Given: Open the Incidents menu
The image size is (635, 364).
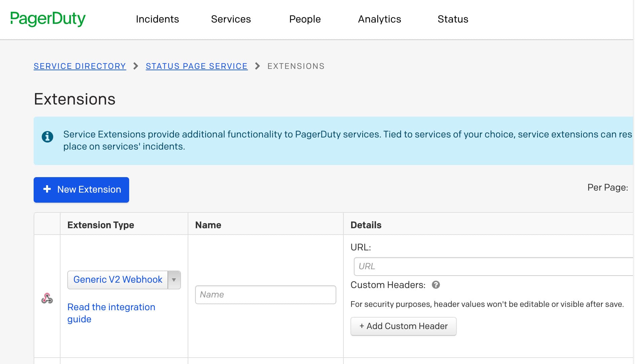Looking at the screenshot, I should (x=157, y=19).
